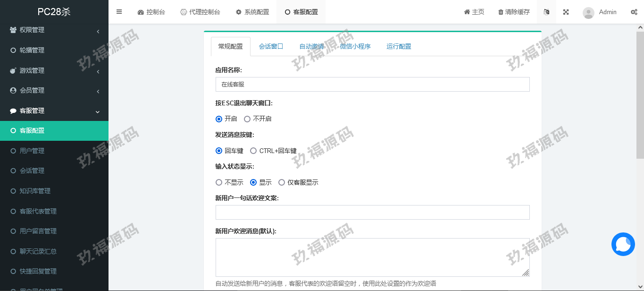Open 知识库管理 in the sidebar
The width and height of the screenshot is (644, 291).
(x=35, y=191)
